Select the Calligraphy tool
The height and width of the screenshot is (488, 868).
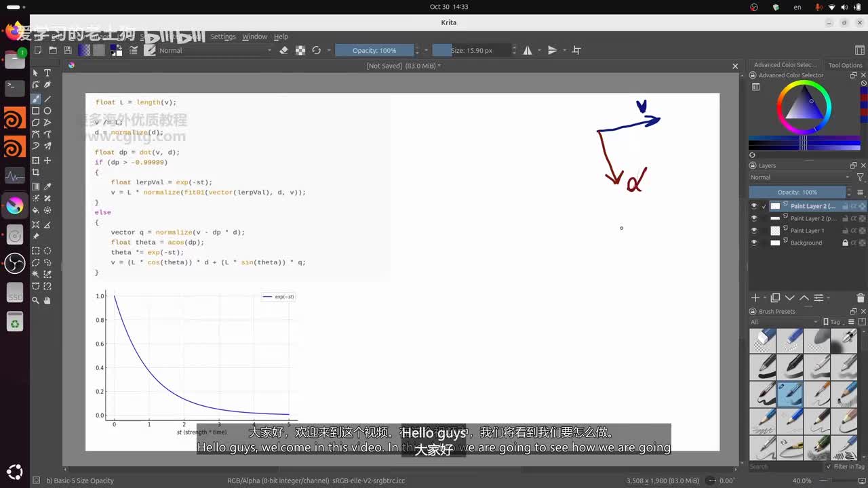[47, 85]
